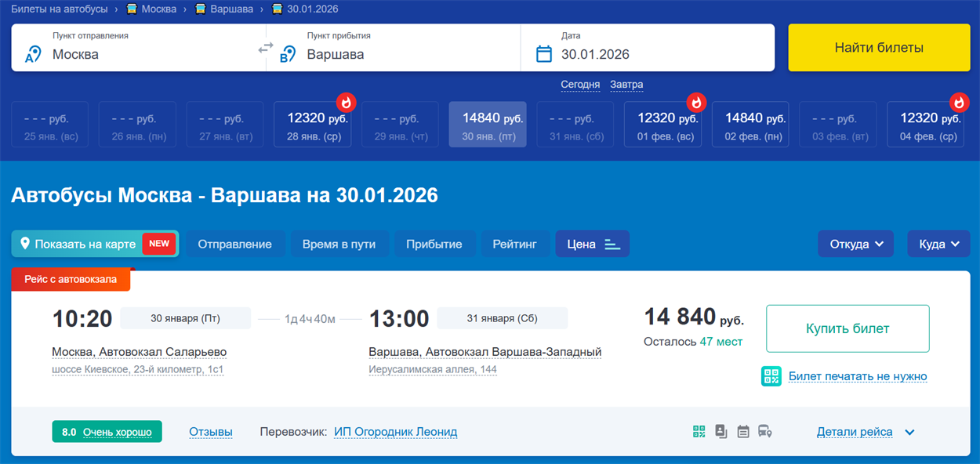
Task: Click the 'Найти билеты' button
Action: pyautogui.click(x=879, y=48)
